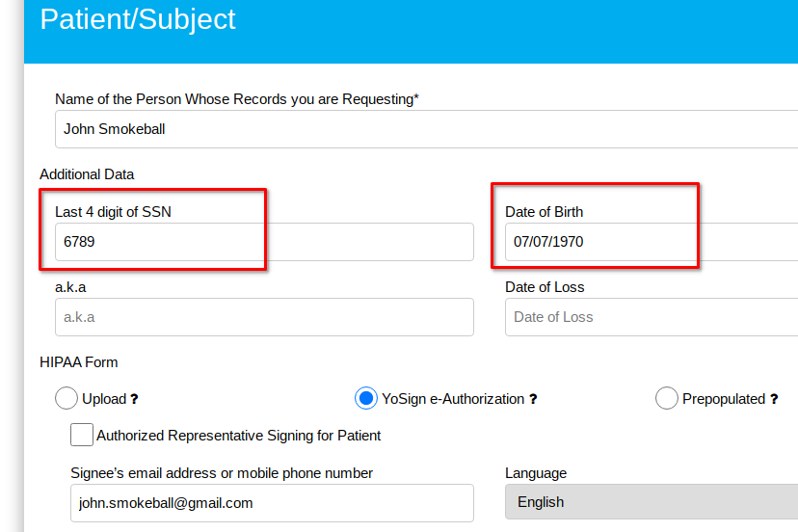This screenshot has height=532, width=798.
Task: Check Authorized Representative Signing for Patient box
Action: coord(82,435)
